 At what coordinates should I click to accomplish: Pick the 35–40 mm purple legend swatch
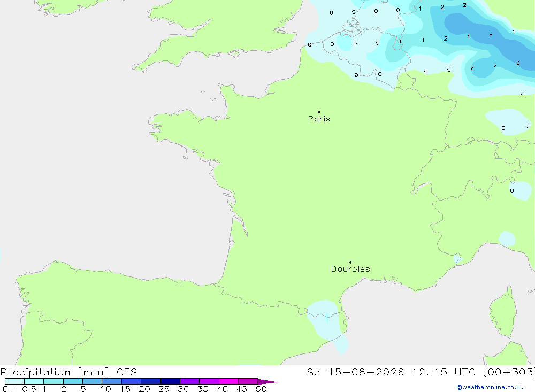click(x=209, y=381)
